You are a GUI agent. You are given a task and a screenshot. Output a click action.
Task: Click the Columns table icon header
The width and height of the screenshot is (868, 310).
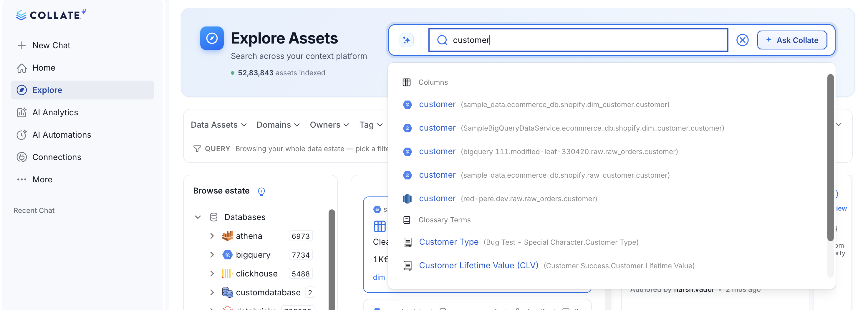[x=406, y=82]
